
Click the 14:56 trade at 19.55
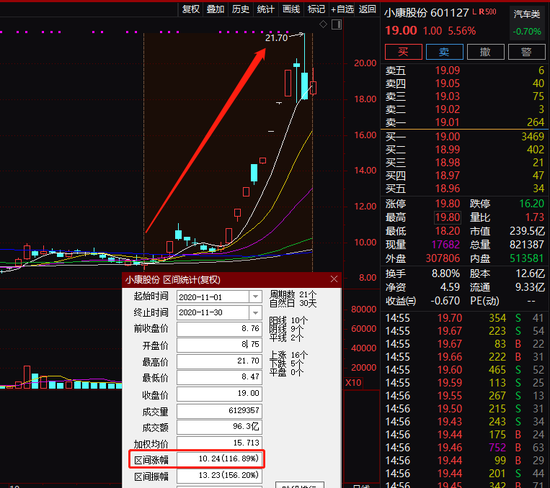click(x=465, y=395)
